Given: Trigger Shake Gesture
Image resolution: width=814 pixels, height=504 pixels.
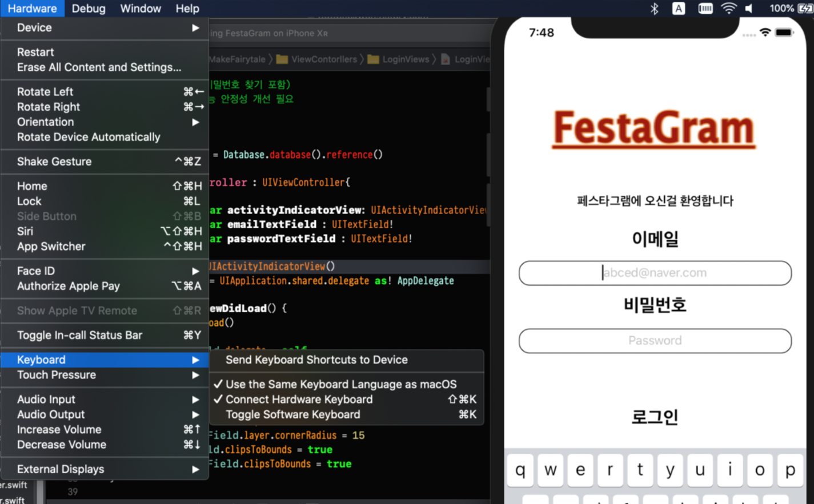Looking at the screenshot, I should pos(105,162).
